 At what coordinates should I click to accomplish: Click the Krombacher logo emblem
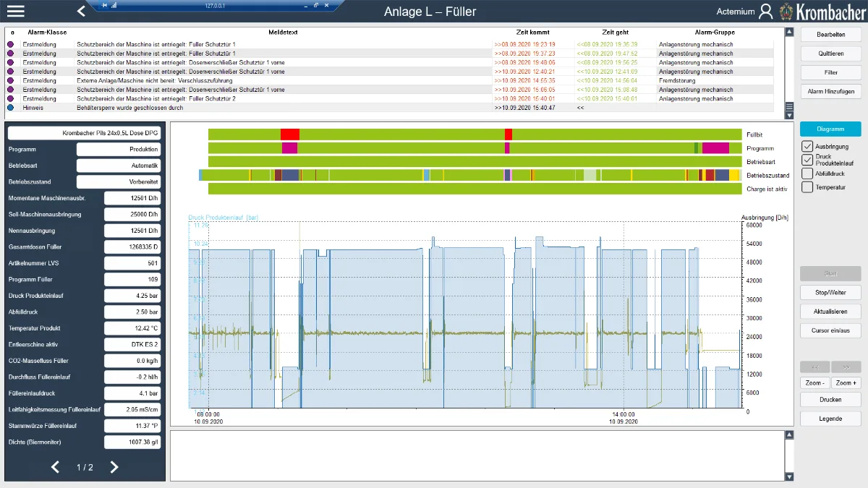[x=786, y=12]
